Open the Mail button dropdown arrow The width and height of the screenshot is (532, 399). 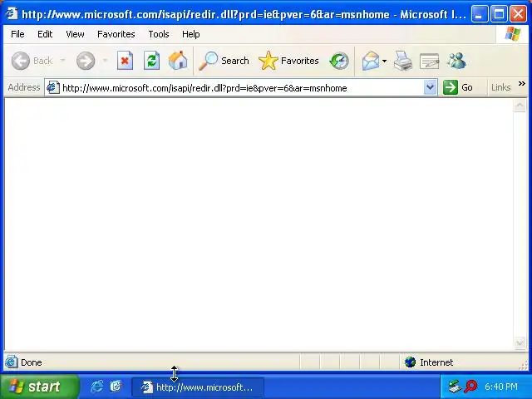[384, 61]
